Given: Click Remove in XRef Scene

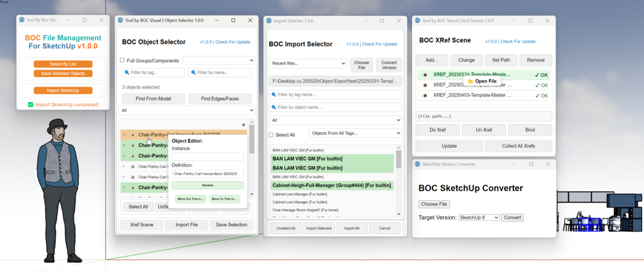Looking at the screenshot, I should pos(536,60).
